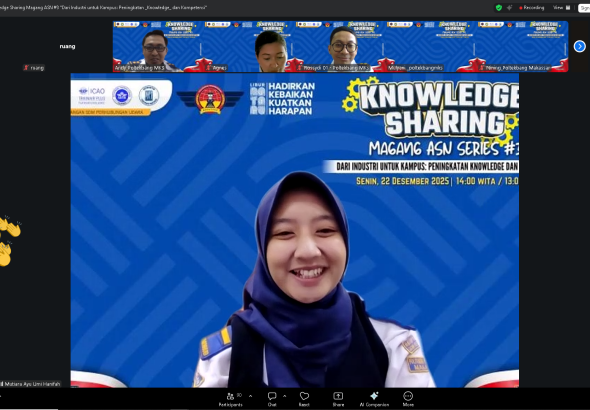
Task: Click the green encryption shield icon
Action: pyautogui.click(x=499, y=8)
